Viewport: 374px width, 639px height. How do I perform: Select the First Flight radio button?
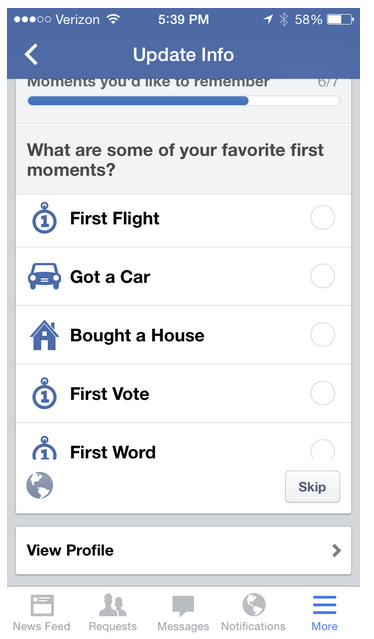point(323,218)
